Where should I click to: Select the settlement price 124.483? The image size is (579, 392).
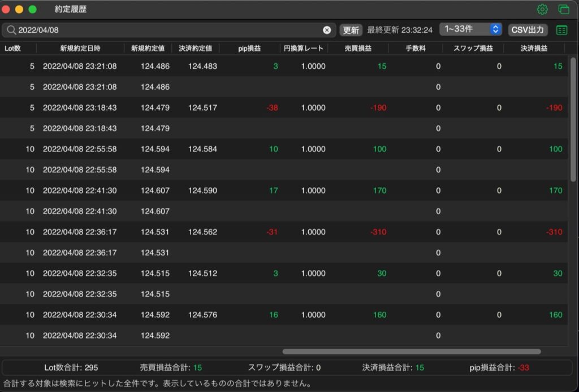203,67
